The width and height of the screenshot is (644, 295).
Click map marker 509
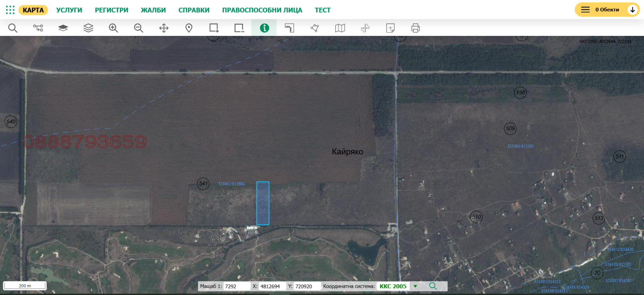tap(510, 129)
